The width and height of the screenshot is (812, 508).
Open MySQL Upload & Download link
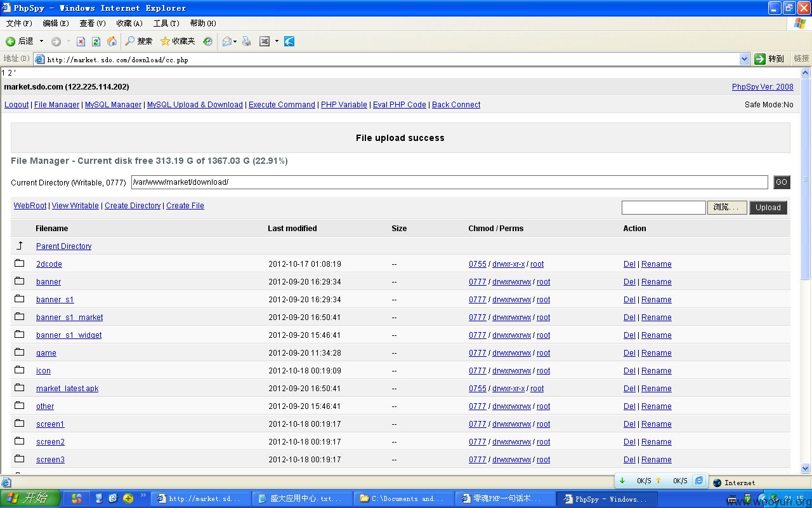point(195,105)
